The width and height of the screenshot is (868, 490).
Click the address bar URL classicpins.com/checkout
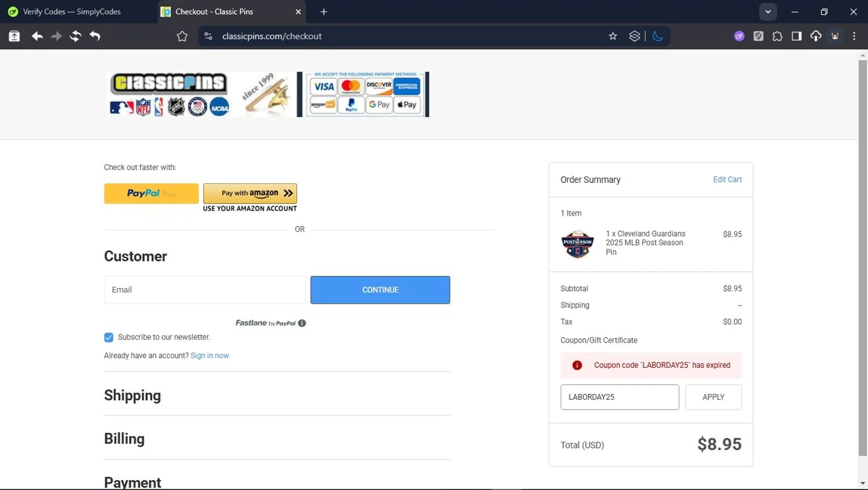[x=272, y=36]
